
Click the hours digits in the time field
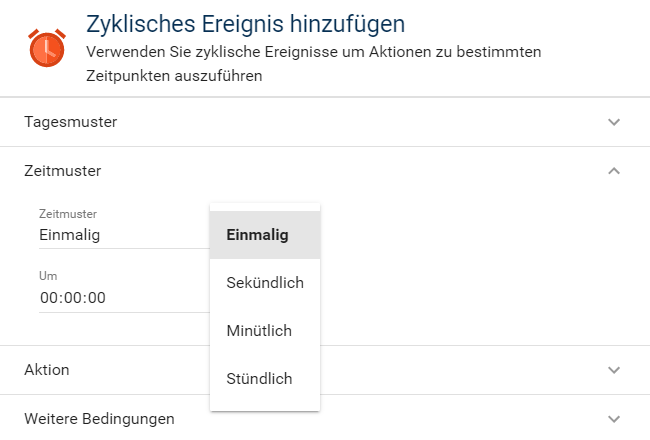pyautogui.click(x=49, y=297)
